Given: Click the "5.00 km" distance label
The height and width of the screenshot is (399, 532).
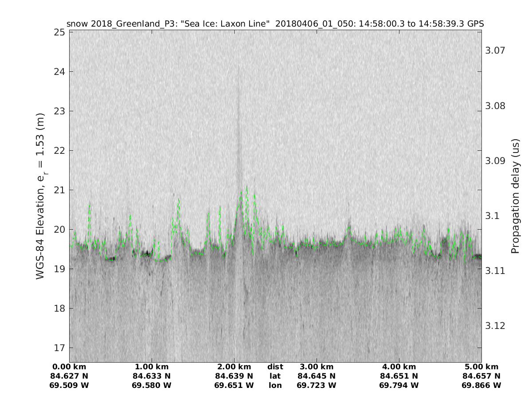Looking at the screenshot, I should coord(481,367).
